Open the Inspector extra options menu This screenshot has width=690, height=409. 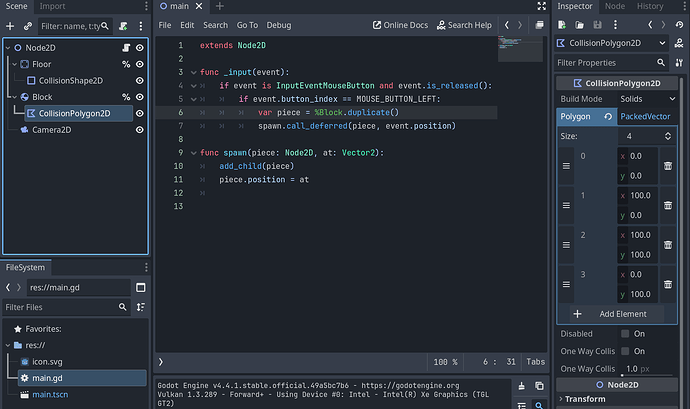615,25
